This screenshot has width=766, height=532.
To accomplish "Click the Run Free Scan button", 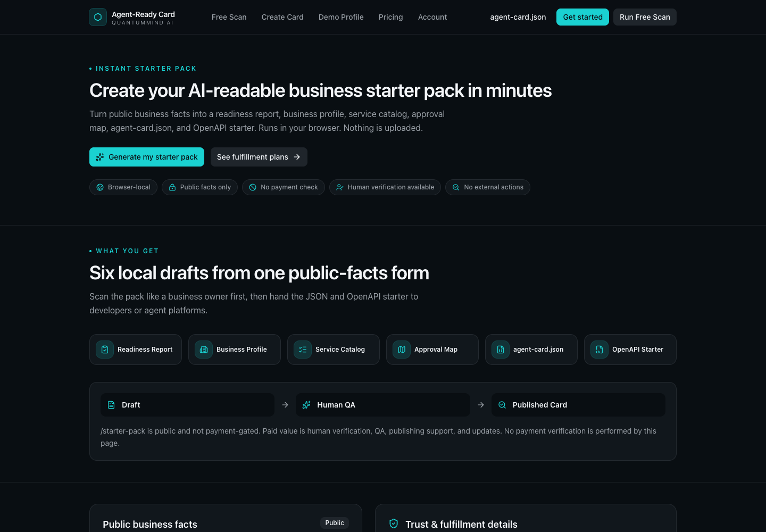I will click(645, 17).
